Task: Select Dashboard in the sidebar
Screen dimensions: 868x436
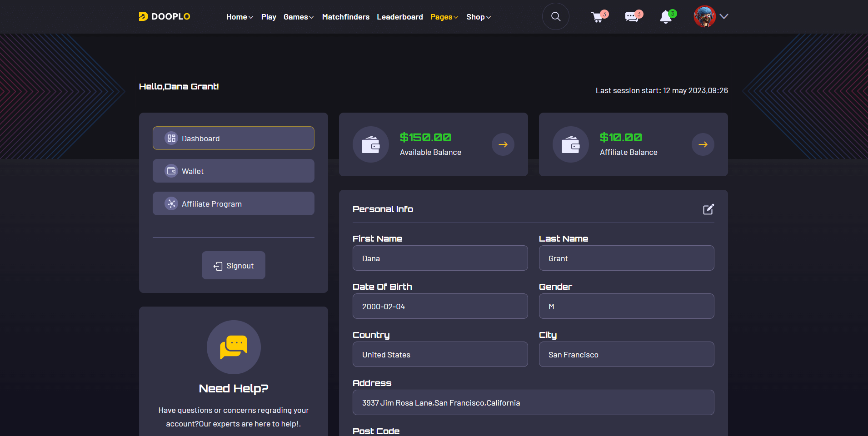Action: click(x=234, y=138)
